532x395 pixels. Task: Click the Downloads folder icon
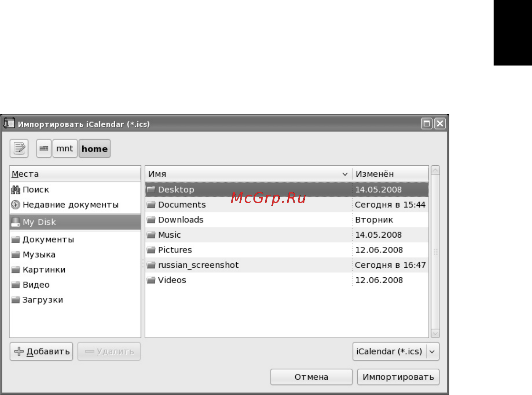point(151,220)
